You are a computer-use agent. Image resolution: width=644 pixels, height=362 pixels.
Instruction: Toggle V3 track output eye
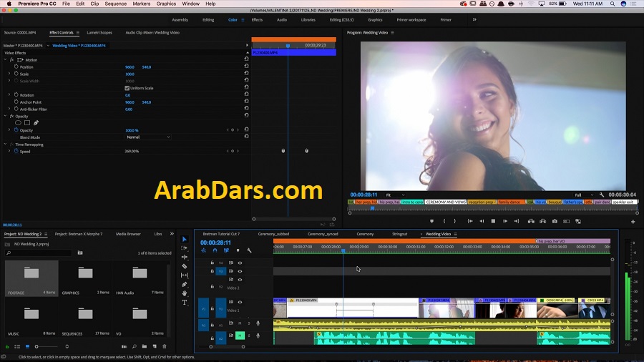point(240,271)
